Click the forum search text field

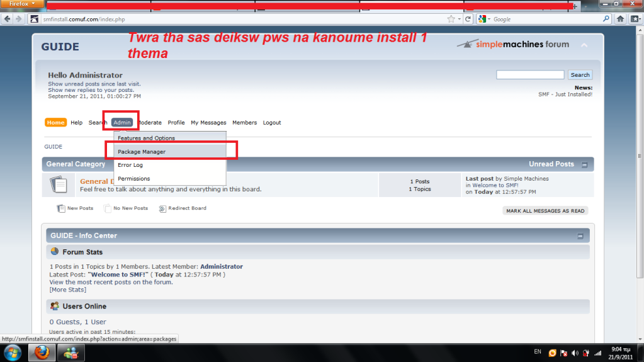(529, 75)
